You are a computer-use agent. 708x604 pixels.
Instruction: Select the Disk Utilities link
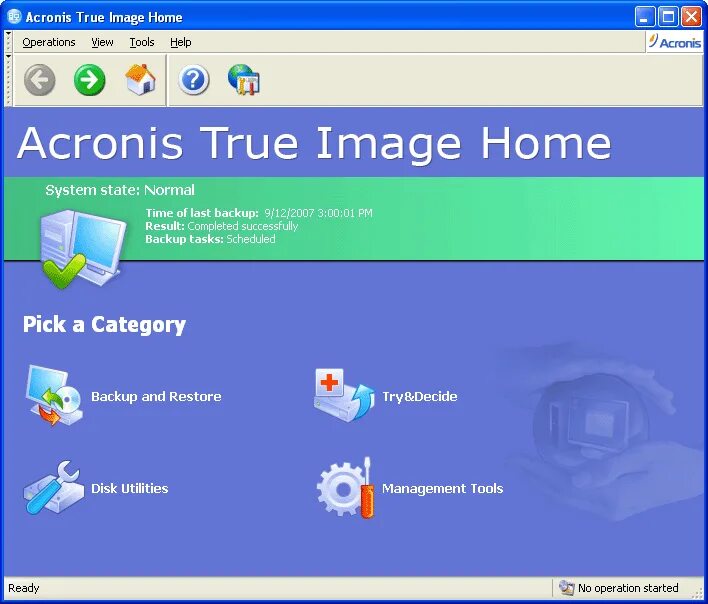[x=130, y=488]
